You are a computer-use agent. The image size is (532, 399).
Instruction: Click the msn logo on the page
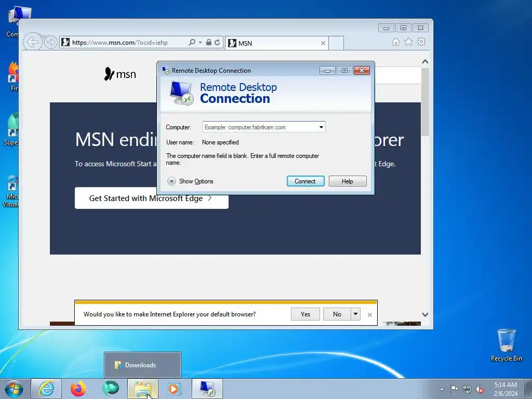click(120, 74)
